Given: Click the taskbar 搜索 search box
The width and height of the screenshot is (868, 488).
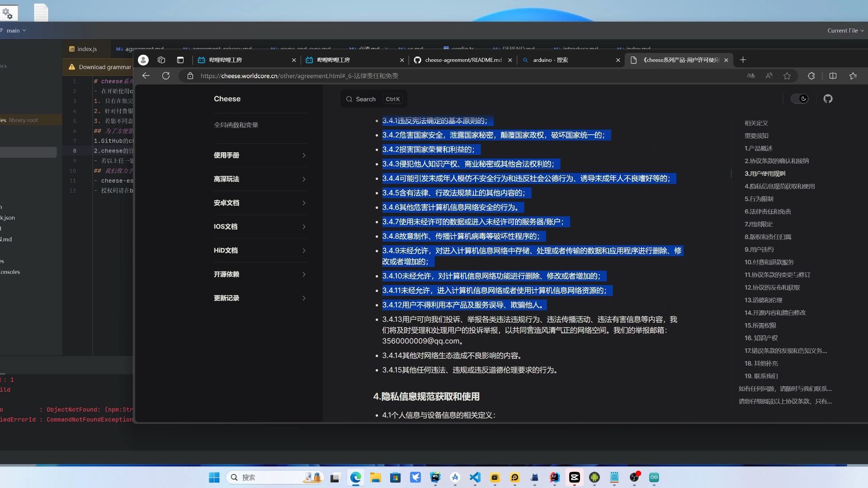Looking at the screenshot, I should pyautogui.click(x=275, y=478).
